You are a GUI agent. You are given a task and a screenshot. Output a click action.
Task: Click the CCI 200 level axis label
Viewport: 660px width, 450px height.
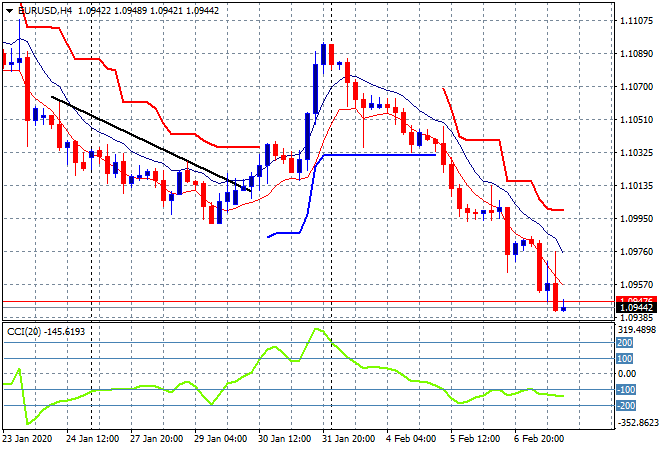tap(625, 342)
